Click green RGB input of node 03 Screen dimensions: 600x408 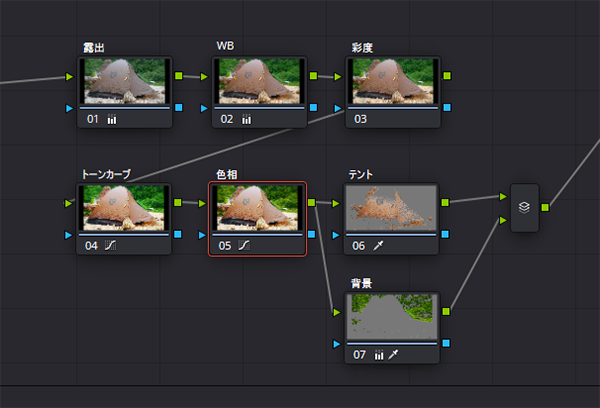(338, 77)
